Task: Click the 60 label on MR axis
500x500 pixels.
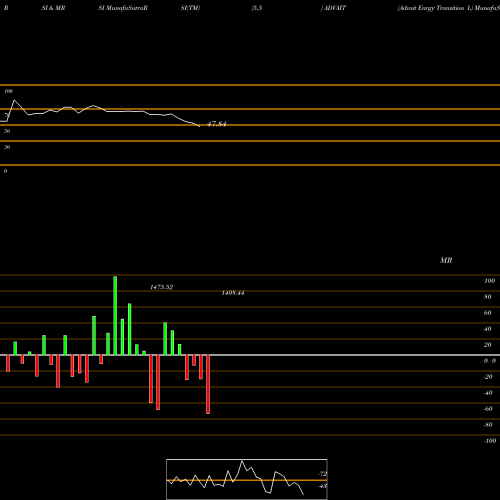Action: tap(488, 313)
